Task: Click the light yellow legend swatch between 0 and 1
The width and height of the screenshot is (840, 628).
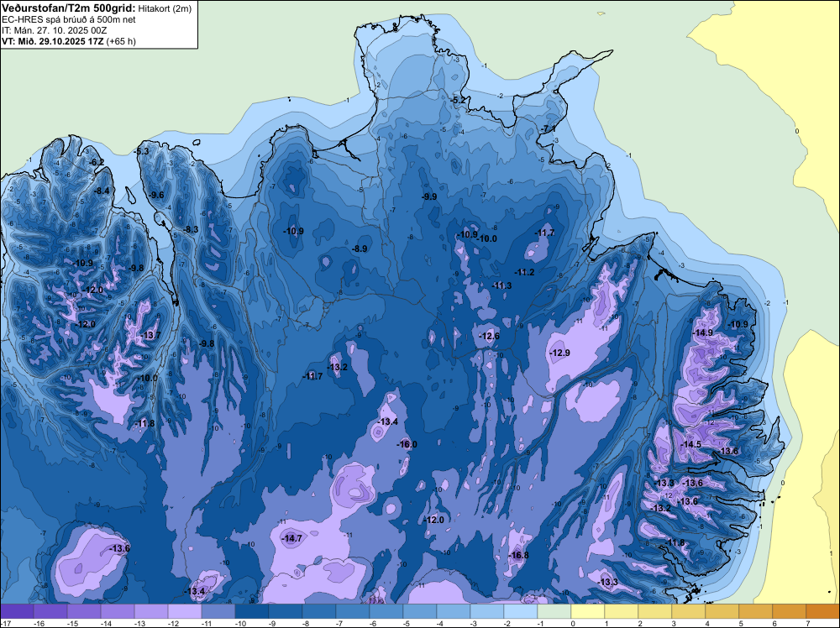Action: click(x=588, y=611)
